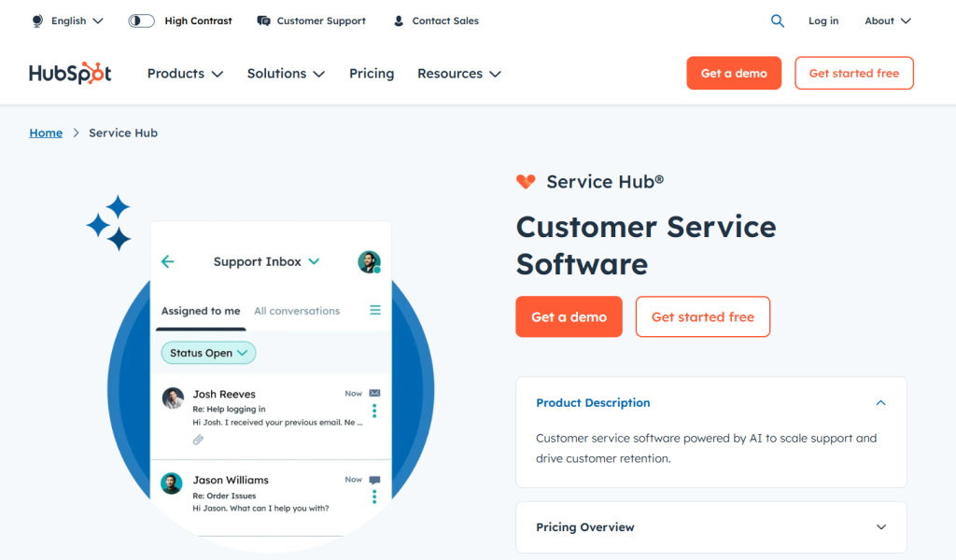Image resolution: width=956 pixels, height=560 pixels.
Task: Open the Products dropdown menu
Action: pos(184,73)
